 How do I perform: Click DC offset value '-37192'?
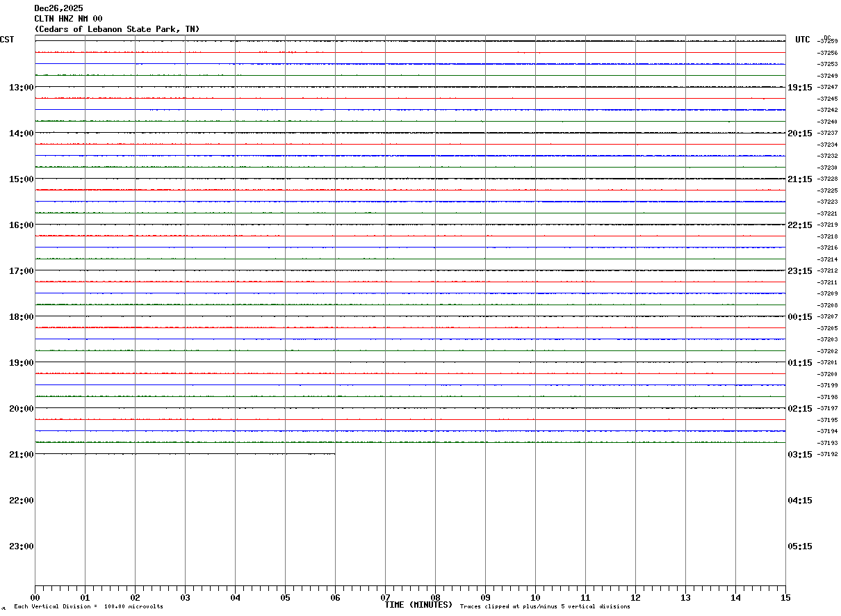(x=827, y=454)
